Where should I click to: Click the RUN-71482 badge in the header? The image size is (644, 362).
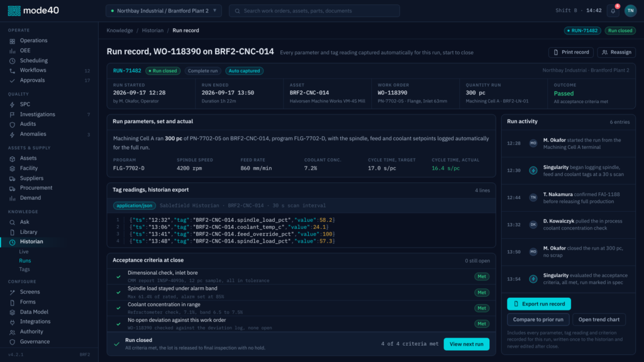click(x=582, y=30)
